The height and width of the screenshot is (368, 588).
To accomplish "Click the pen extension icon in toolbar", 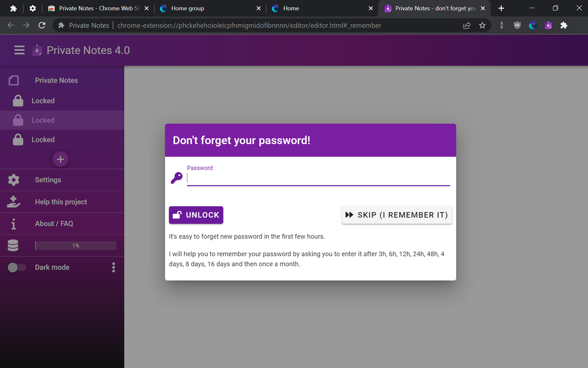I will [502, 25].
